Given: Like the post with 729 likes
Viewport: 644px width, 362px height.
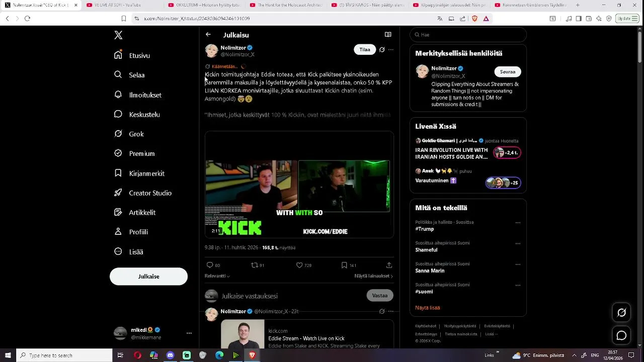Looking at the screenshot, I should [299, 265].
